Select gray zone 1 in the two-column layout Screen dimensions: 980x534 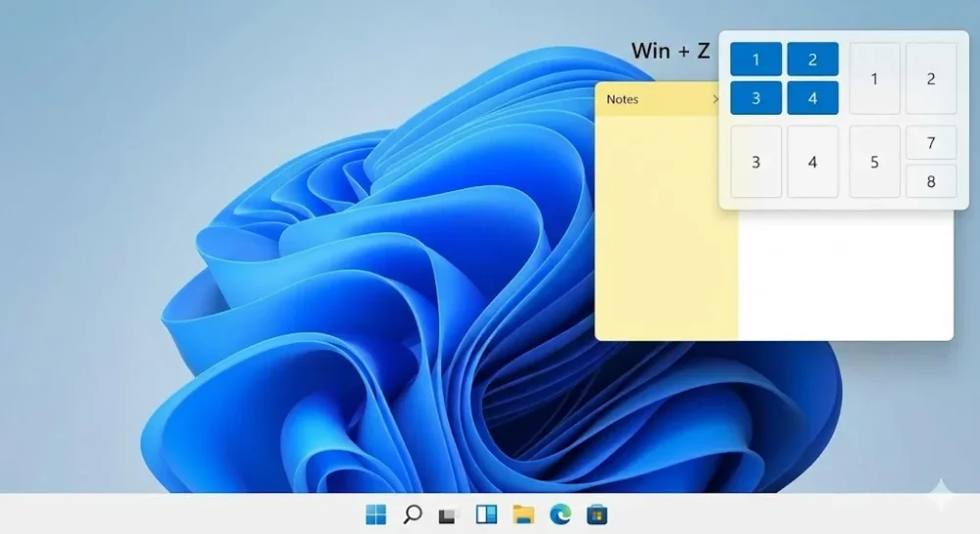[x=874, y=78]
